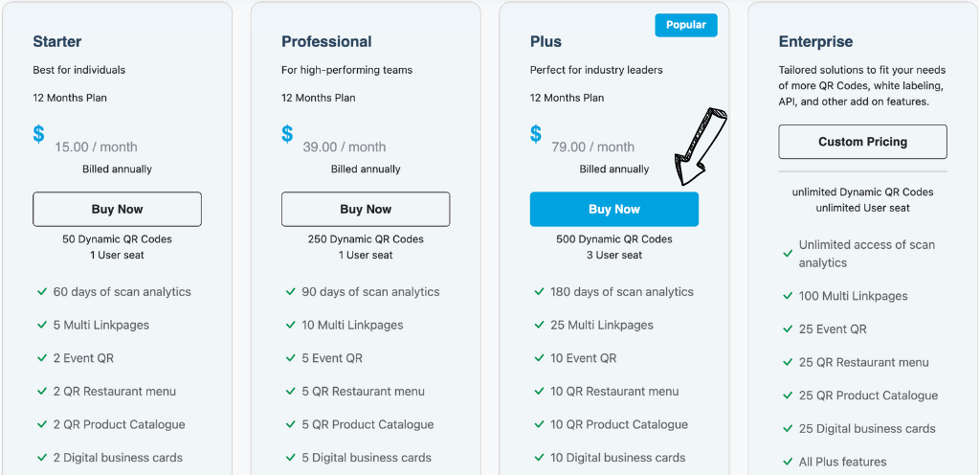The width and height of the screenshot is (980, 475).
Task: Click checkmark beside 180 days of scan analytics
Action: [540, 292]
